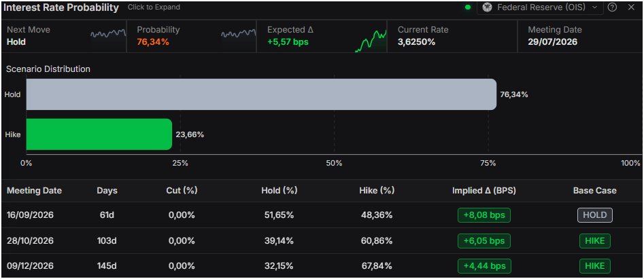Click the Click to Expand link

click(154, 7)
